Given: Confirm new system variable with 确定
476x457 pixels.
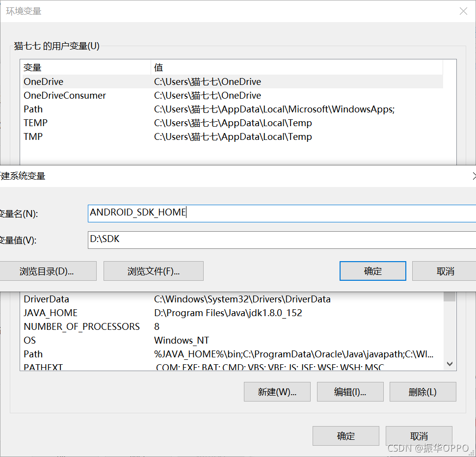Looking at the screenshot, I should coord(373,271).
